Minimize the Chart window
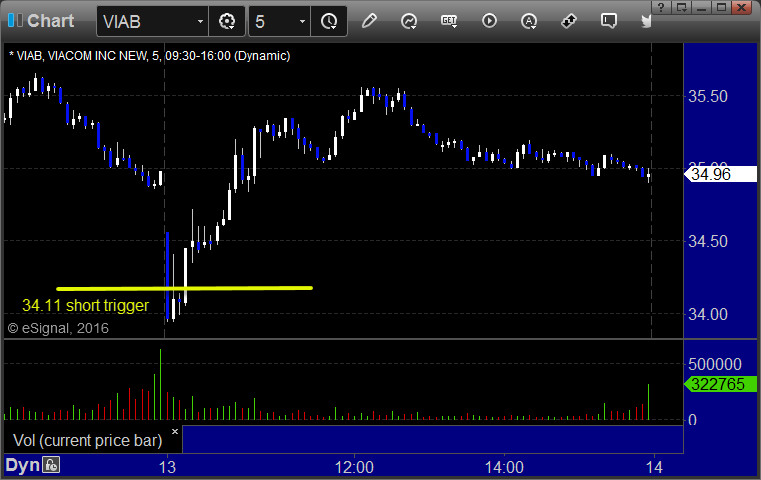Viewport: 761px width, 480px height. tap(701, 7)
